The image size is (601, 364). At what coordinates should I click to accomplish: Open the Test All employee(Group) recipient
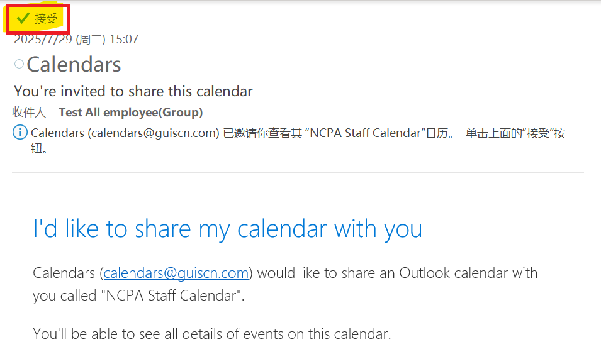point(130,113)
